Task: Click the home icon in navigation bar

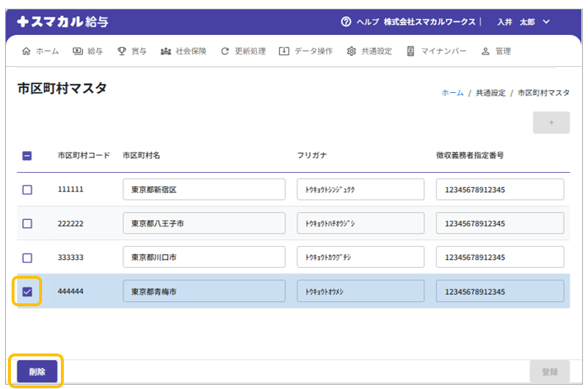Action: click(x=27, y=52)
